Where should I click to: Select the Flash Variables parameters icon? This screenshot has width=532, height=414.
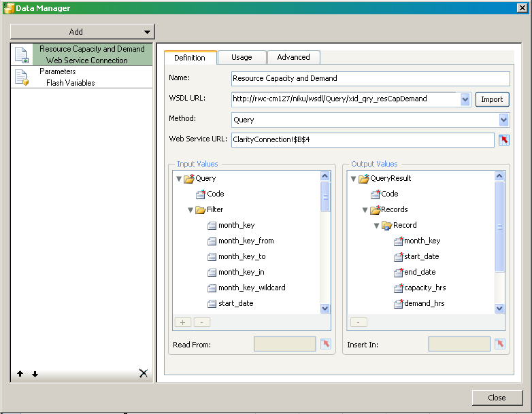(21, 77)
